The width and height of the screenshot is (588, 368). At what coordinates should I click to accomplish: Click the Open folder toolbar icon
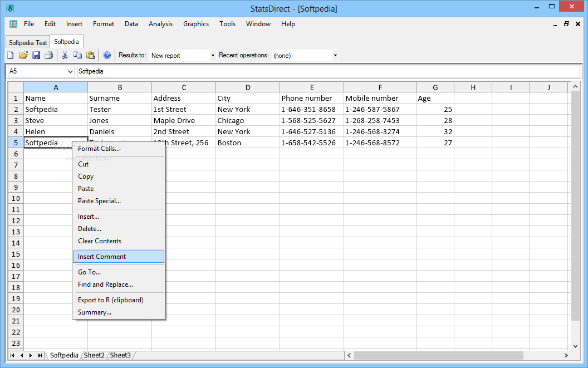(23, 55)
